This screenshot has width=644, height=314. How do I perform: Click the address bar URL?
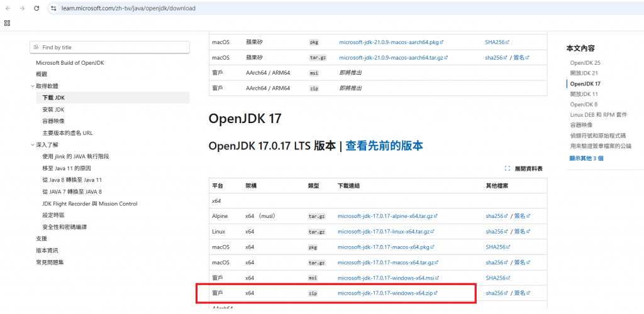point(128,8)
